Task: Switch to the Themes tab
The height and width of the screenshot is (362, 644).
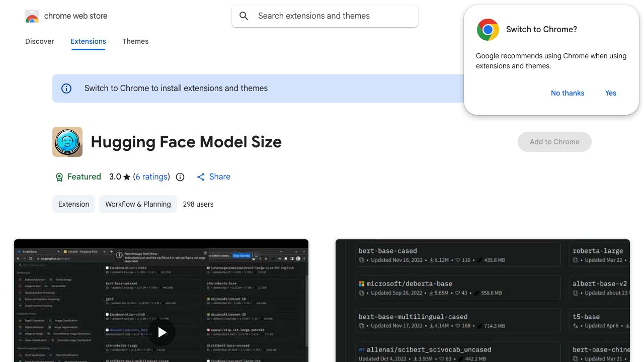Action: (135, 41)
